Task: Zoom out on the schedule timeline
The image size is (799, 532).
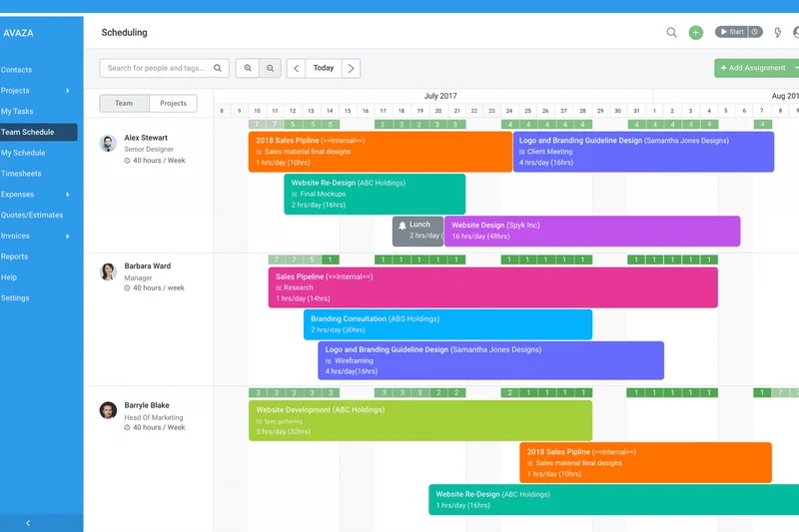Action: pos(270,68)
